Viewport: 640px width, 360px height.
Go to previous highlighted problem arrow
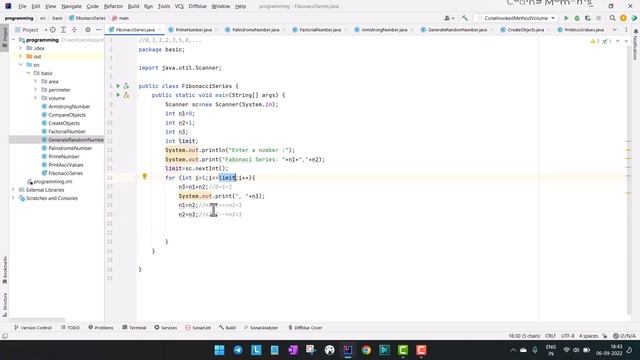pyautogui.click(x=618, y=41)
